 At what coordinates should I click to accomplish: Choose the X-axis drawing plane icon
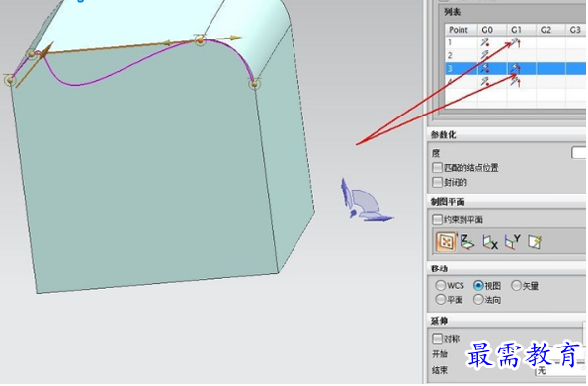coord(490,242)
